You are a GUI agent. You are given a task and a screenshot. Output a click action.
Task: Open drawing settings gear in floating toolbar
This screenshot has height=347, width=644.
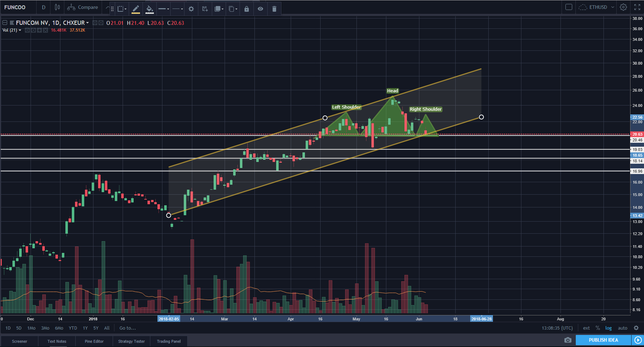click(191, 9)
